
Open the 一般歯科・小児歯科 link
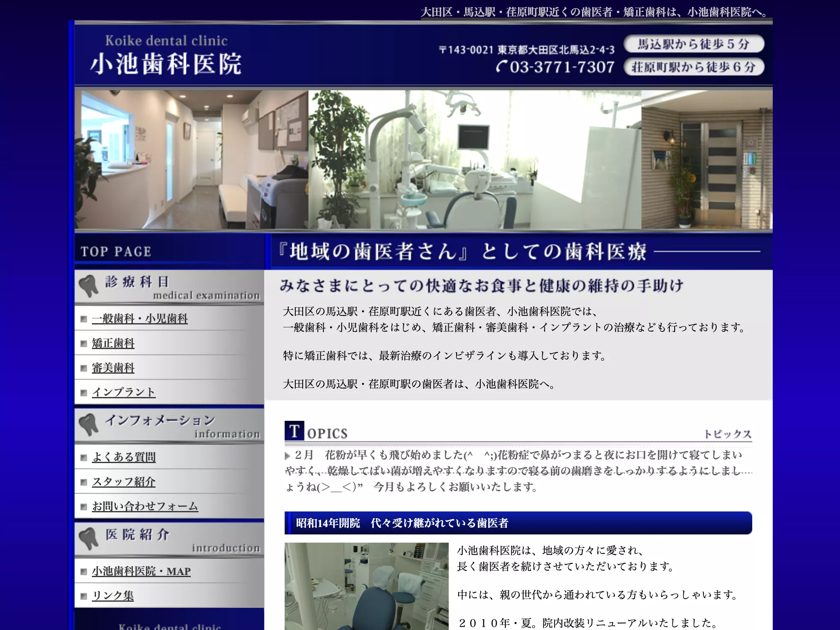pos(139,319)
